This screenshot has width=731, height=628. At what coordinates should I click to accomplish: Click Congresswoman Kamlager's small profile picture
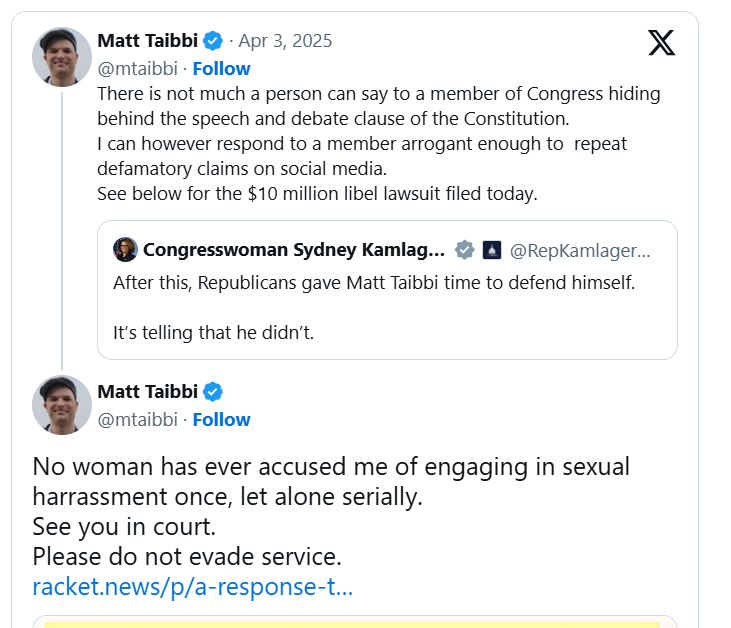125,250
